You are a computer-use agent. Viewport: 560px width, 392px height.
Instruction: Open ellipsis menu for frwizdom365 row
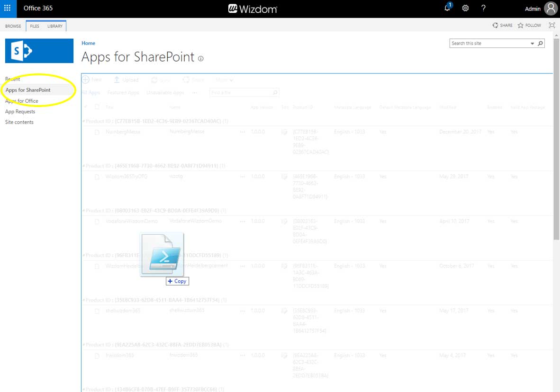[243, 355]
